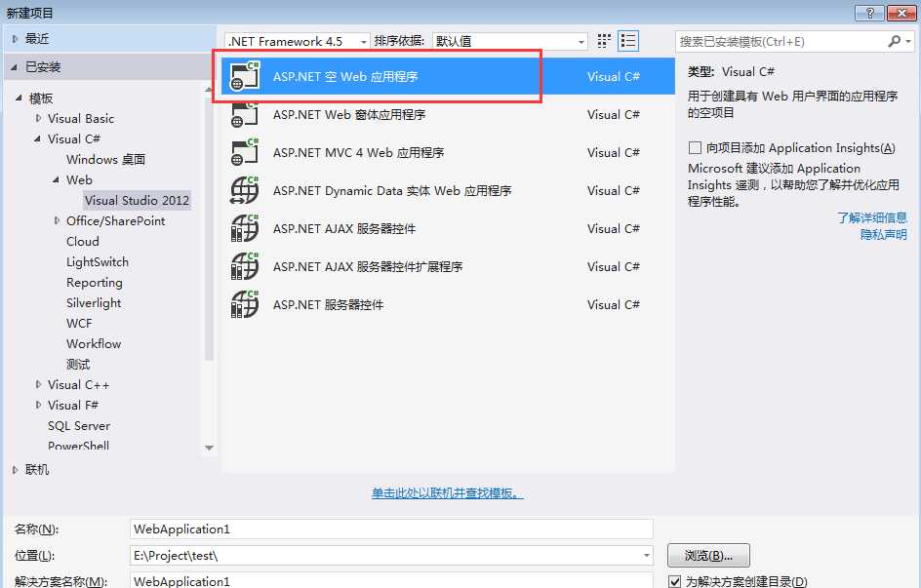Click the ASP.NET Dynamic Data template icon
The width and height of the screenshot is (921, 588).
[244, 190]
